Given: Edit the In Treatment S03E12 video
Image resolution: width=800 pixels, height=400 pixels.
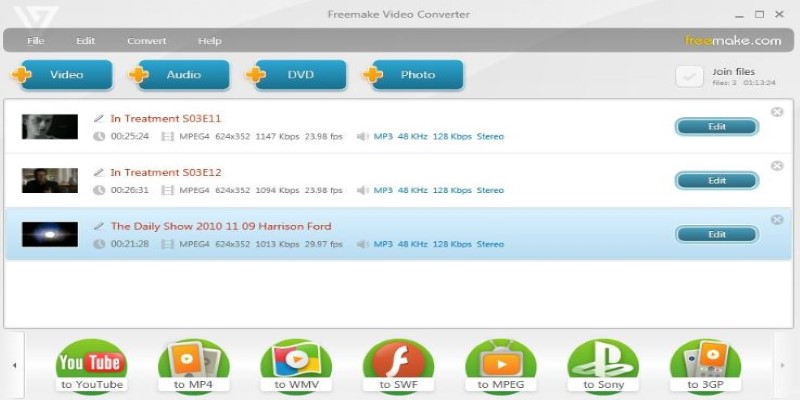Looking at the screenshot, I should 717,181.
